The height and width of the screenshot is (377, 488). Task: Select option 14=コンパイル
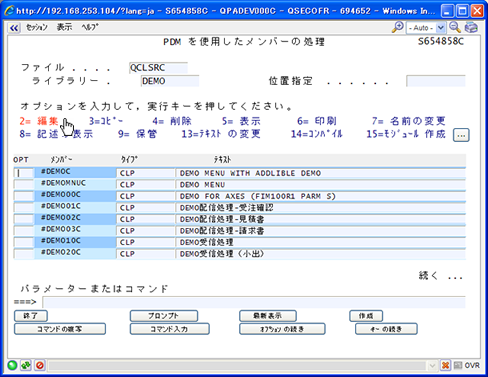(x=317, y=134)
